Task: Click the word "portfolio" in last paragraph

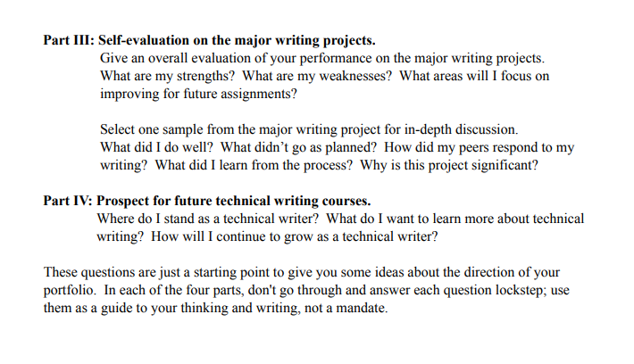Action: [69, 291]
